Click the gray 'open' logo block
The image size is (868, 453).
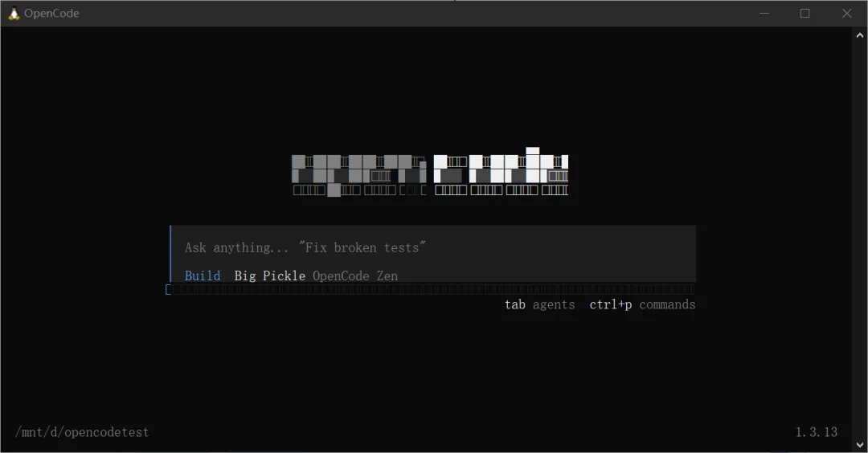tap(359, 175)
